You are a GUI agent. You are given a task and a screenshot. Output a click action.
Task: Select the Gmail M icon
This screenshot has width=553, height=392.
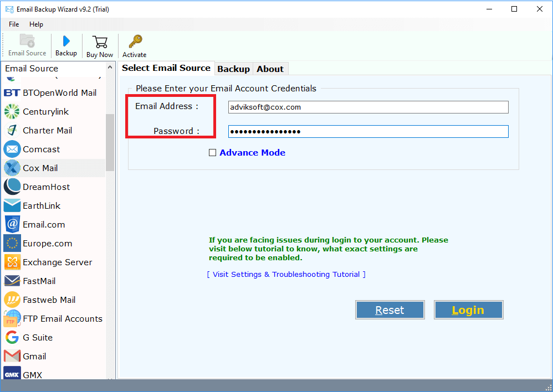point(12,356)
